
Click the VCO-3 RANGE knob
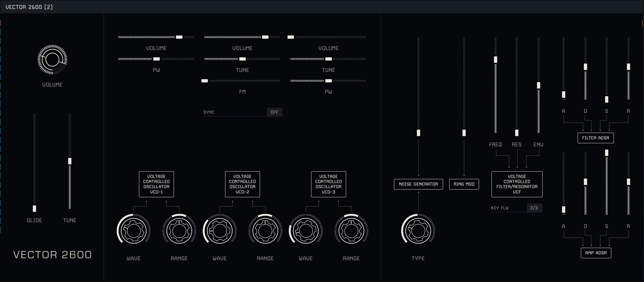click(351, 230)
